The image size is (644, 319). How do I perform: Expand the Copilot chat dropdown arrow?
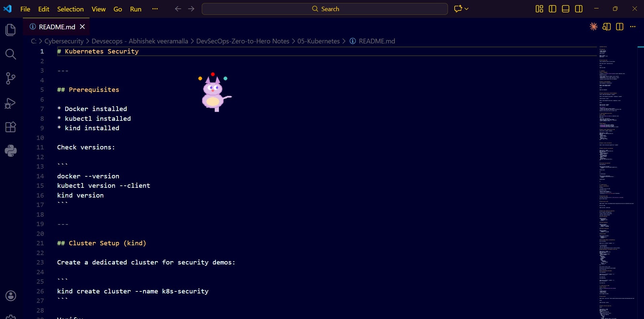pos(466,9)
